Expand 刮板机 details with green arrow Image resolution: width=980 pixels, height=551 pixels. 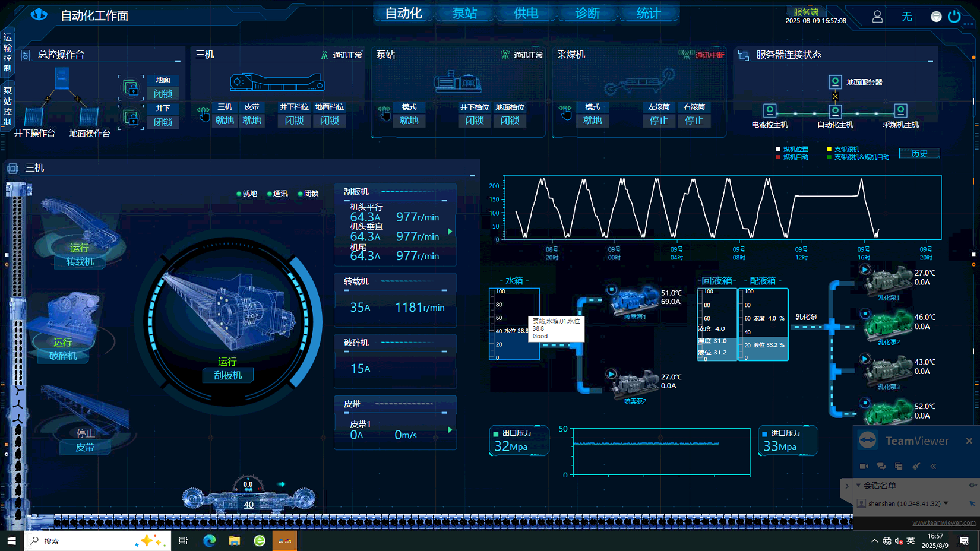[x=450, y=232]
